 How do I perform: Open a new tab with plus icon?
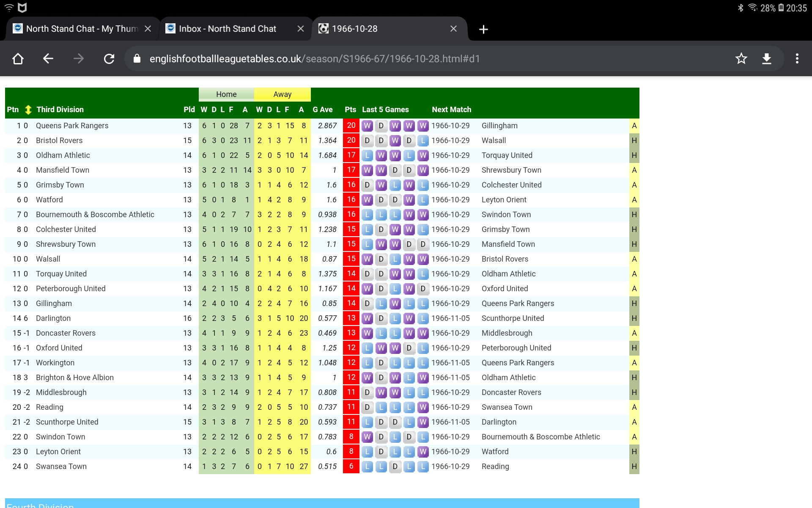483,29
